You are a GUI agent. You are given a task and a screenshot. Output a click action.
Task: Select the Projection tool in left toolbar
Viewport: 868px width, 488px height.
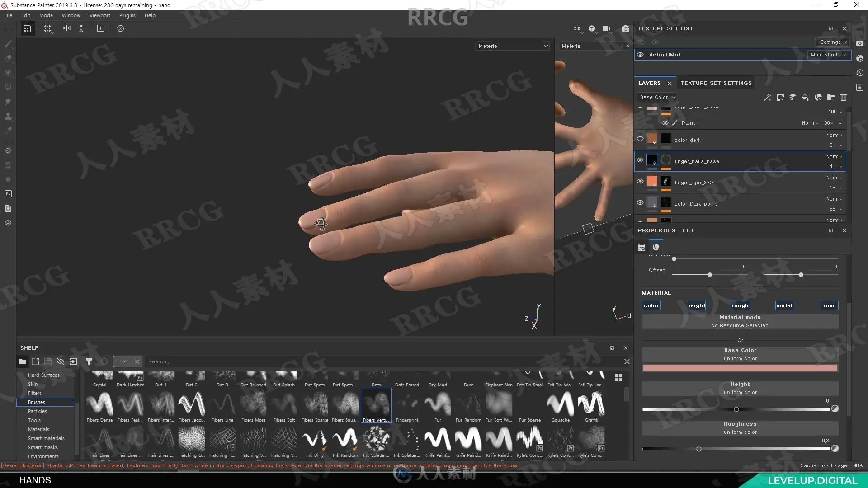[x=8, y=73]
